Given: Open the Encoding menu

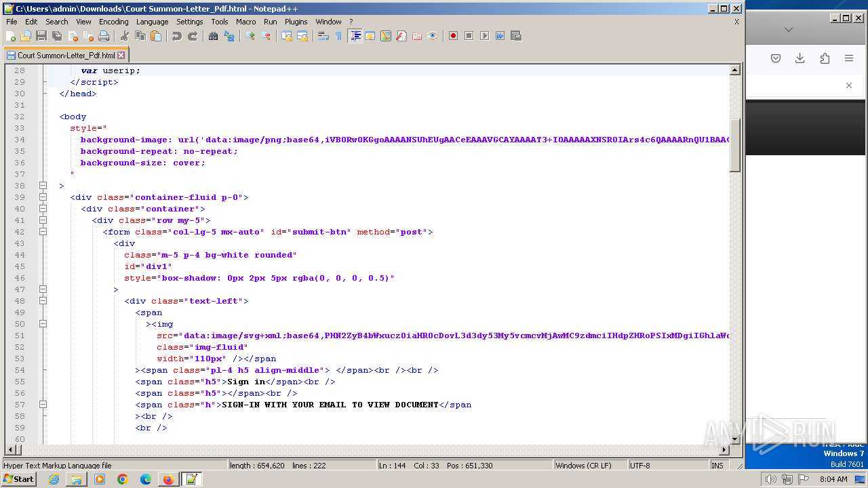Looking at the screenshot, I should coord(113,22).
